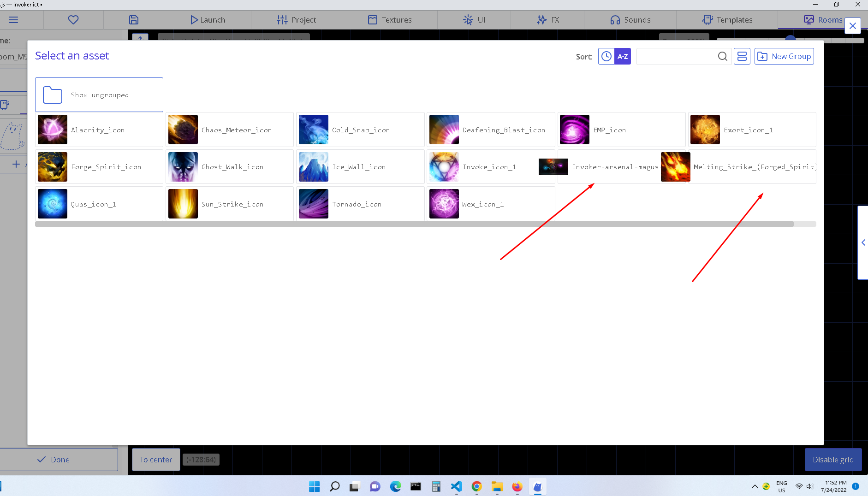Viewport: 868px width, 496px height.
Task: Pick the Ghost_Walk_icon asset
Action: coord(230,166)
